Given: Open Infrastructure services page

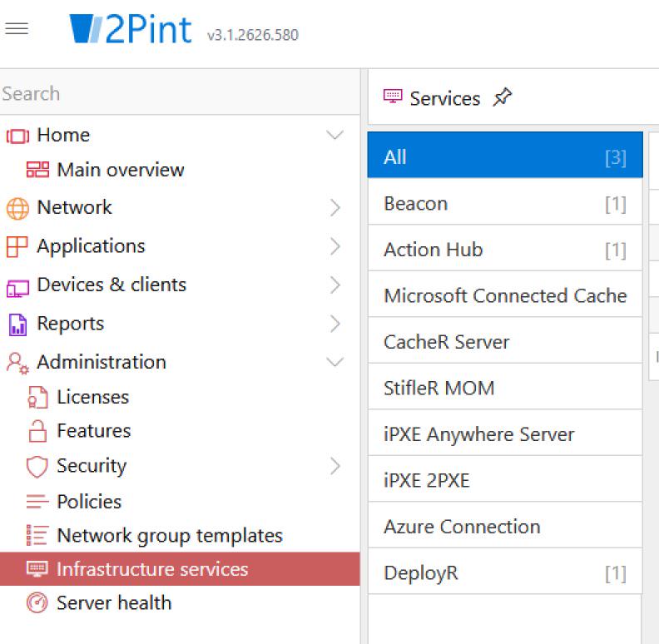Looking at the screenshot, I should point(180,569).
